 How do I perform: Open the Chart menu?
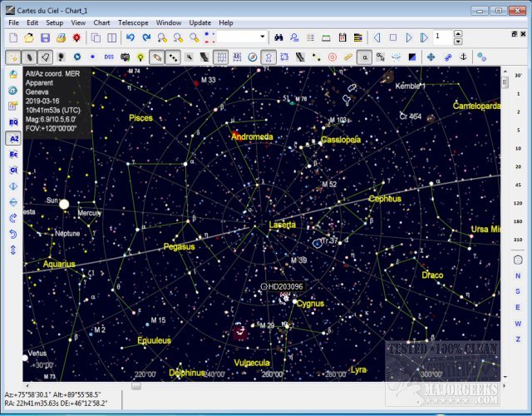tap(101, 22)
